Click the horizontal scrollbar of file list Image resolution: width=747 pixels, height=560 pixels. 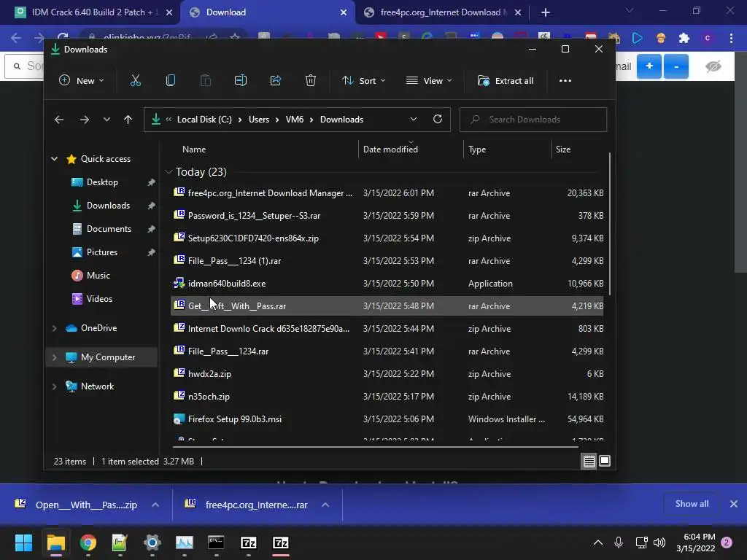click(375, 447)
